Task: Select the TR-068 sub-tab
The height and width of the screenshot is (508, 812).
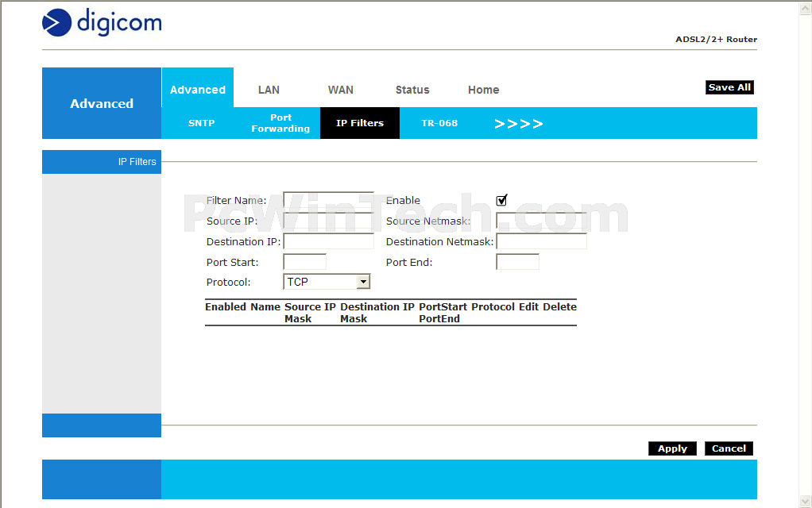Action: [x=439, y=123]
